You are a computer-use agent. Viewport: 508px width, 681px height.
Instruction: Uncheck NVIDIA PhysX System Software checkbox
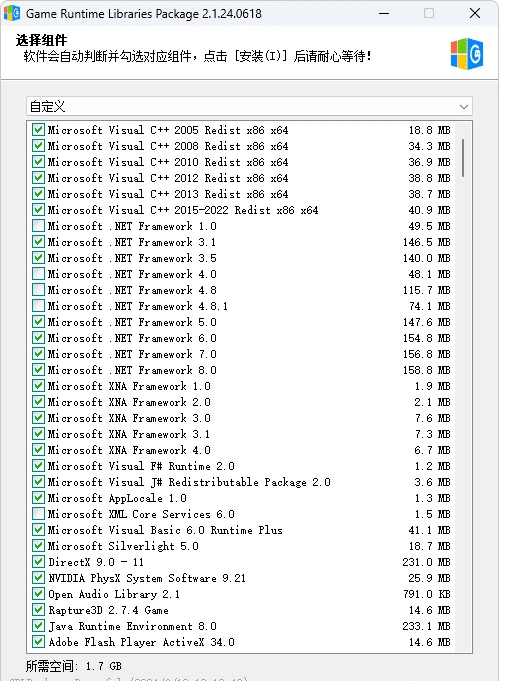coord(38,578)
